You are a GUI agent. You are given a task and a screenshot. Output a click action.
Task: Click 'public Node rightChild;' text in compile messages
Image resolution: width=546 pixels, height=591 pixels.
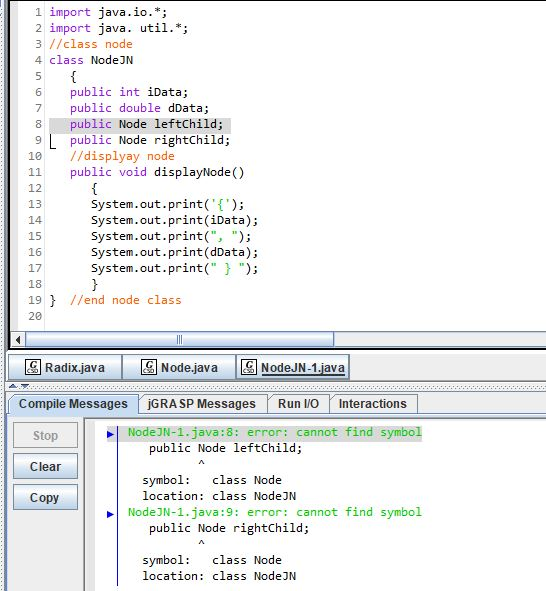coord(229,528)
